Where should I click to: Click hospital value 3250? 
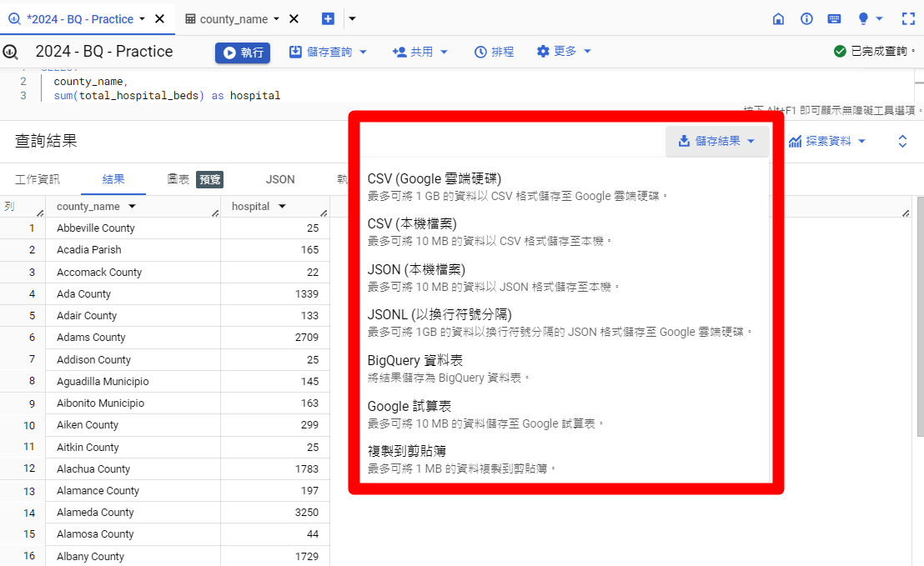tap(306, 513)
